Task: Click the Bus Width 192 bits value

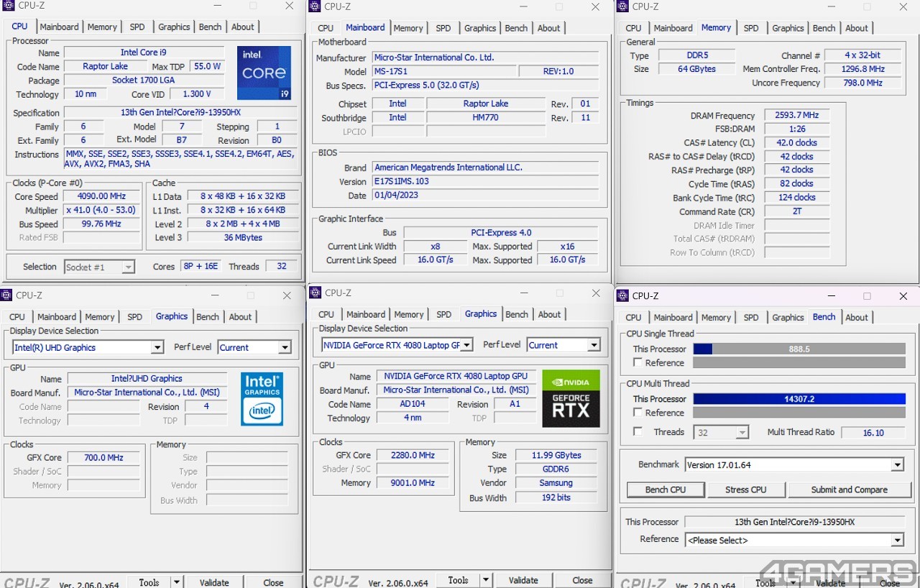Action: (x=556, y=497)
